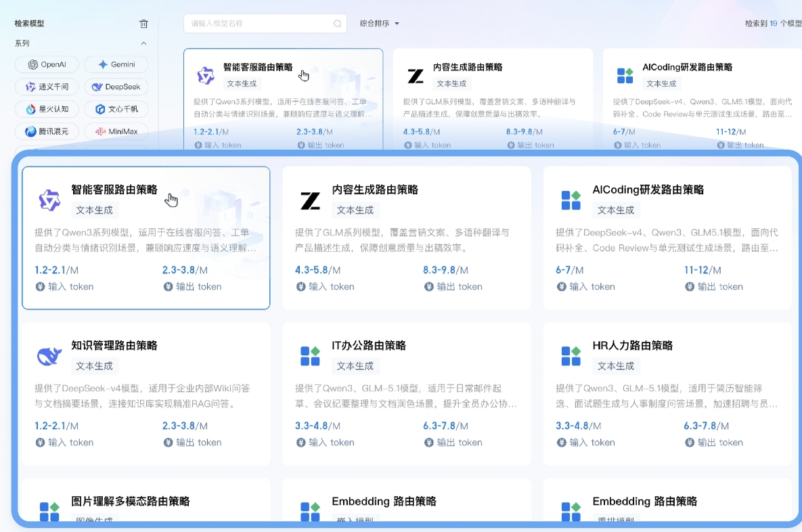
Task: Click 知识管理路由策略 description about 企业内部Wiki问答
Action: (142, 396)
